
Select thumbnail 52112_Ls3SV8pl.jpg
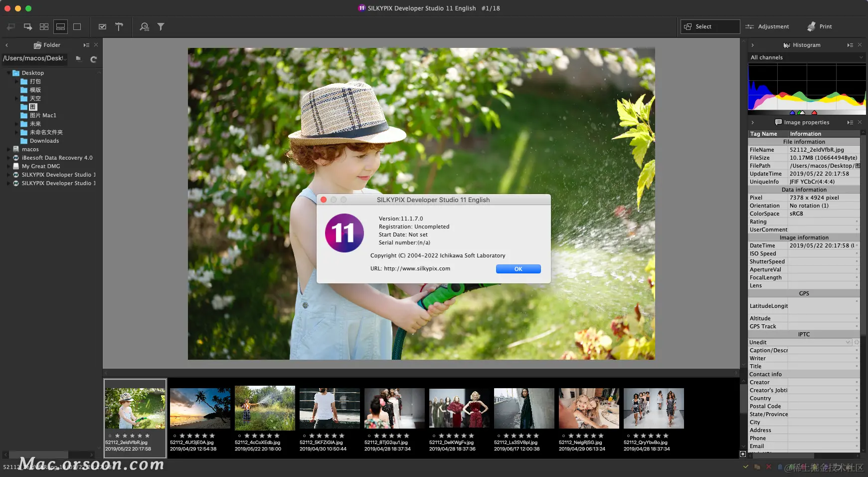tap(524, 408)
